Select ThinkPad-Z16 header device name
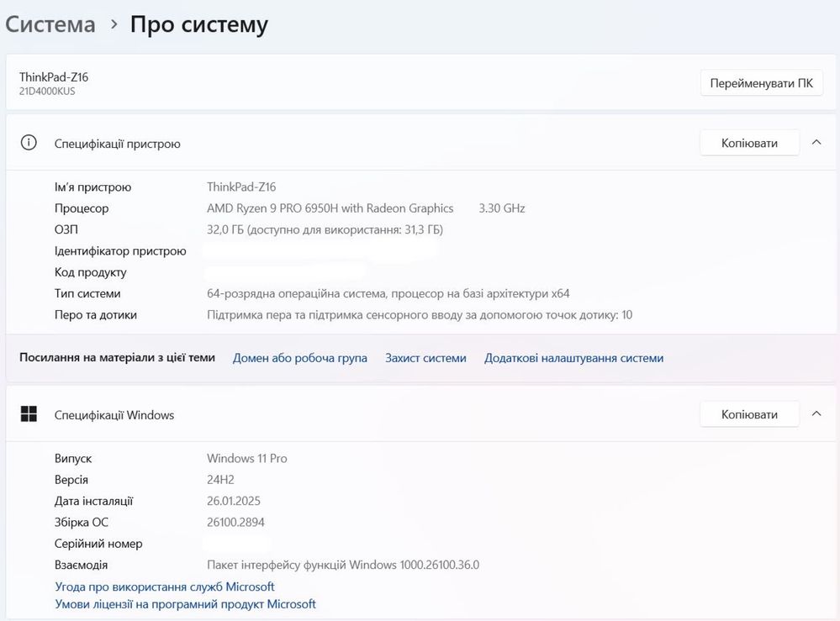The image size is (840, 621). [x=54, y=77]
